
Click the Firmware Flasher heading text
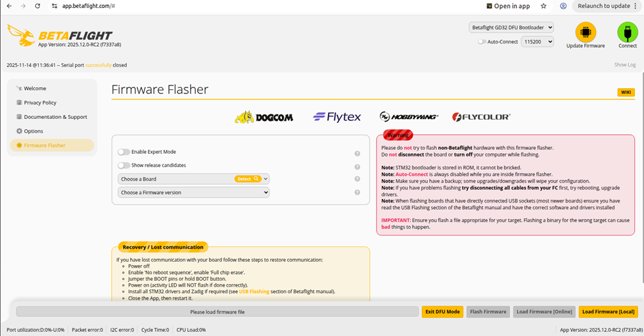pos(160,89)
